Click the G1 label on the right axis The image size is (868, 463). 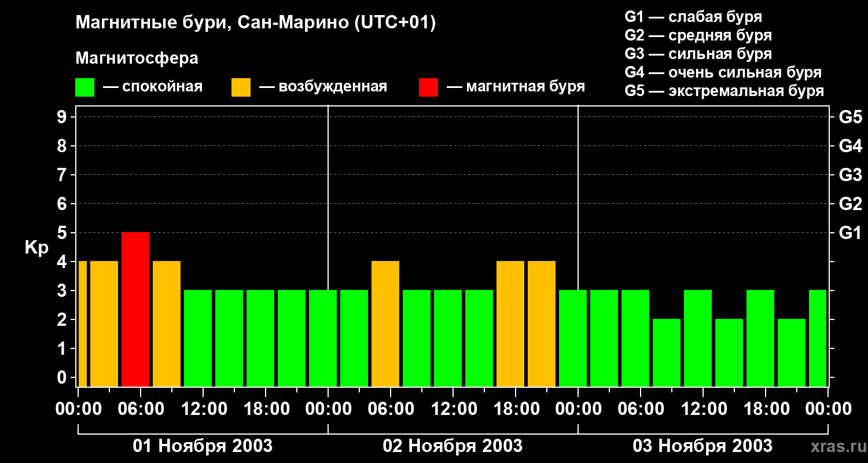click(x=851, y=233)
